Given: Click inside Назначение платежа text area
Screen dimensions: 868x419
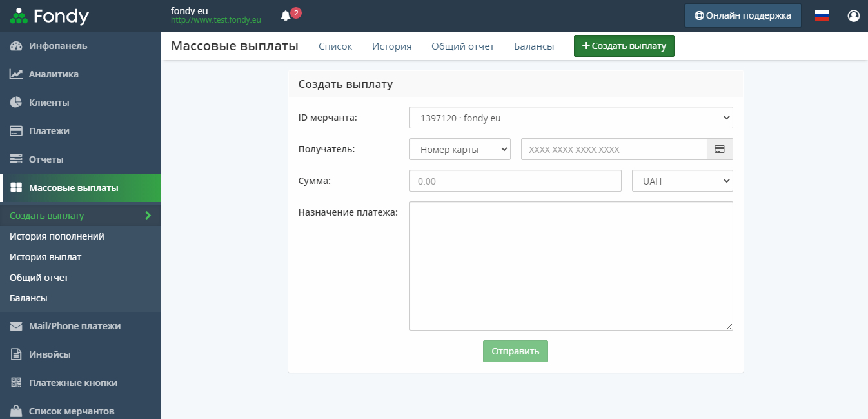Looking at the screenshot, I should pyautogui.click(x=571, y=266).
